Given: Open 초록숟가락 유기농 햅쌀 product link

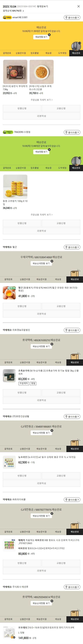Looking at the screenshot, I should pos(48,372).
